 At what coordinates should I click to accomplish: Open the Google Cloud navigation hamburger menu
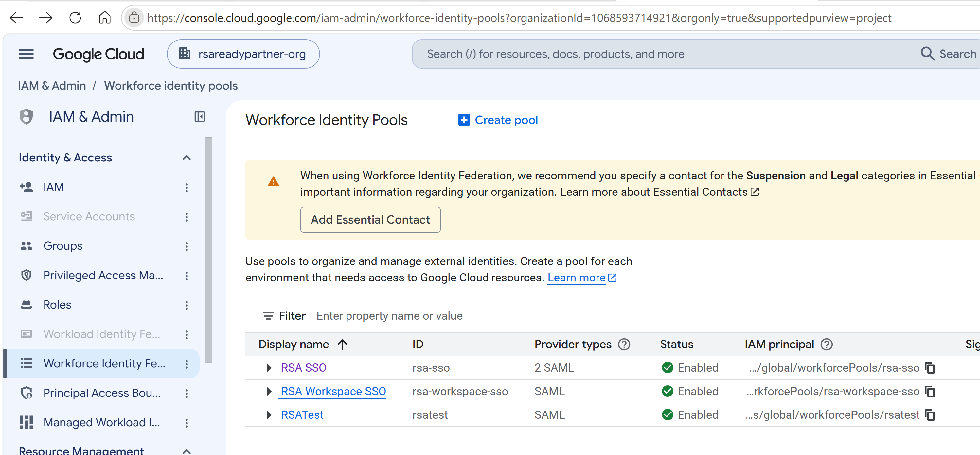pos(26,54)
